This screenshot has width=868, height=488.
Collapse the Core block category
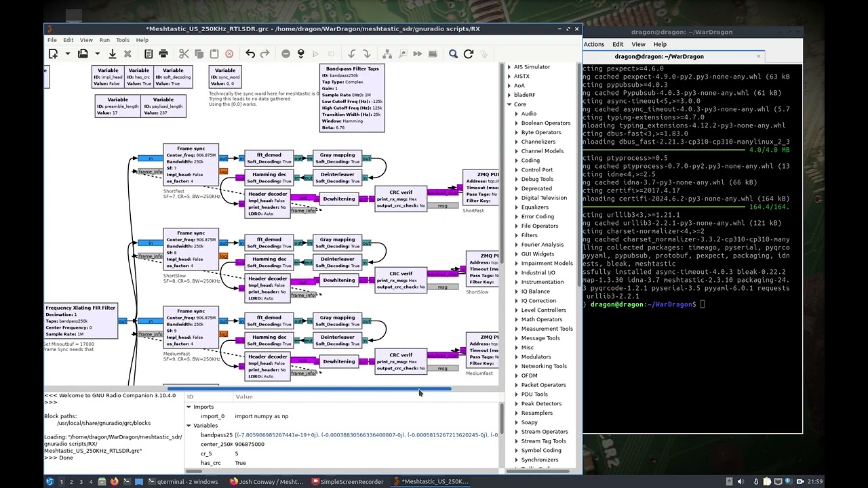coord(509,104)
